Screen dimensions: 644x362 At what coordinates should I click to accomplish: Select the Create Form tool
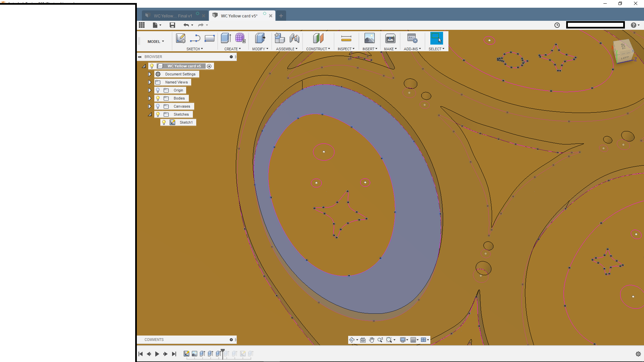click(240, 38)
